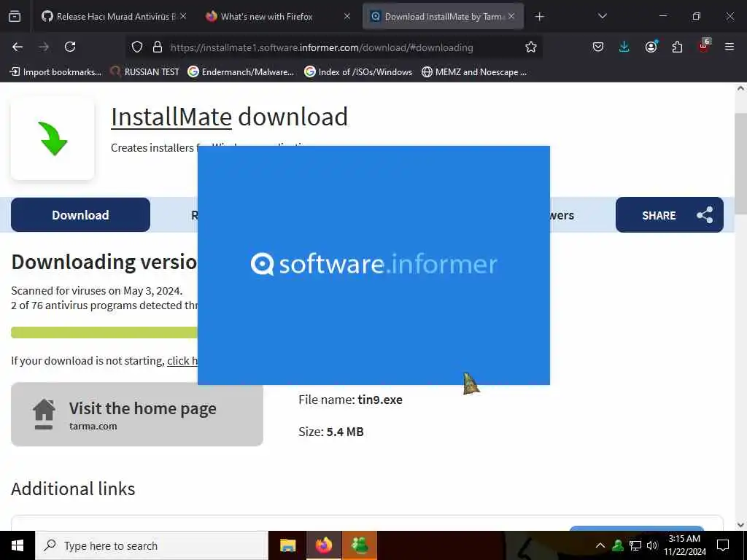The image size is (747, 560).
Task: Open a new browser tab
Action: coord(539,17)
